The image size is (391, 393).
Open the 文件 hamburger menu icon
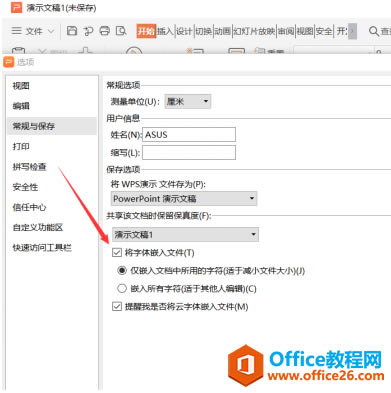[x=17, y=31]
